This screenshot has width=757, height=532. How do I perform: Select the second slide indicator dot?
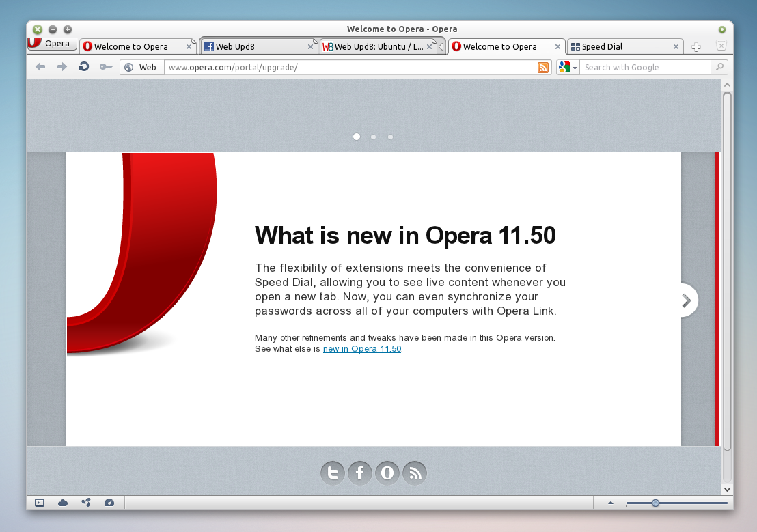373,137
